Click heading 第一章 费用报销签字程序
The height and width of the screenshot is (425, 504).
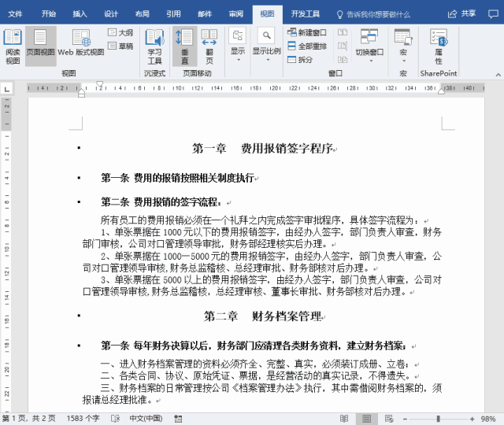click(262, 149)
